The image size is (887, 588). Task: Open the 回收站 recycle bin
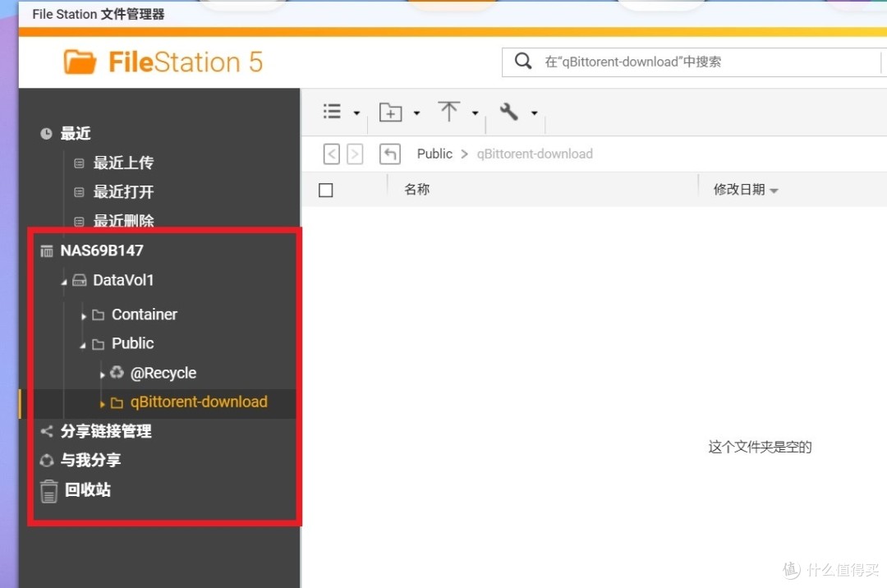(88, 489)
